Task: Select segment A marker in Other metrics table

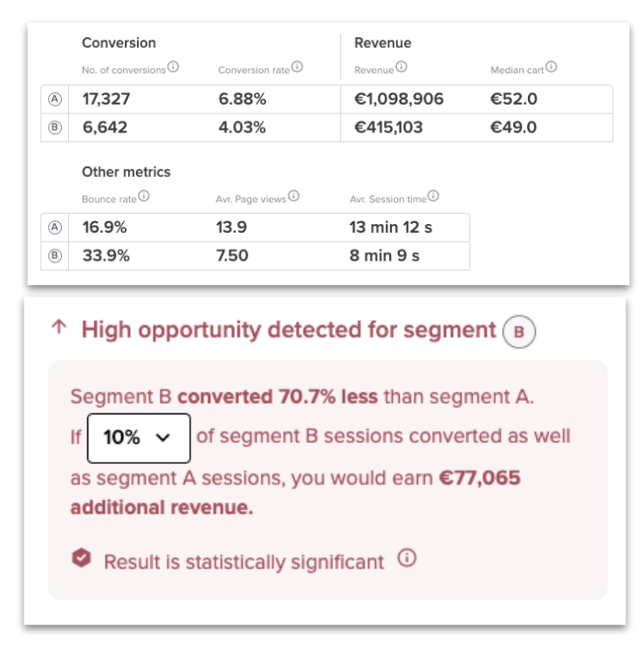Action: tap(55, 228)
